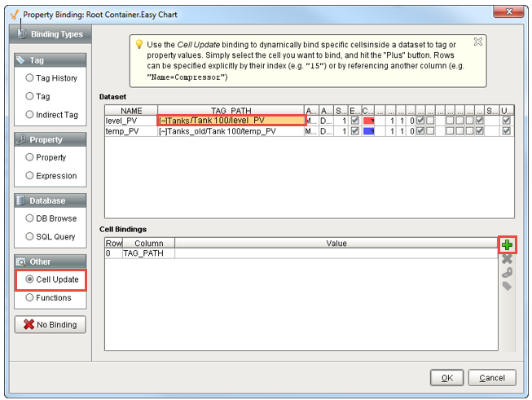The width and height of the screenshot is (532, 400).
Task: Click the temp_PV name cell
Action: [131, 131]
